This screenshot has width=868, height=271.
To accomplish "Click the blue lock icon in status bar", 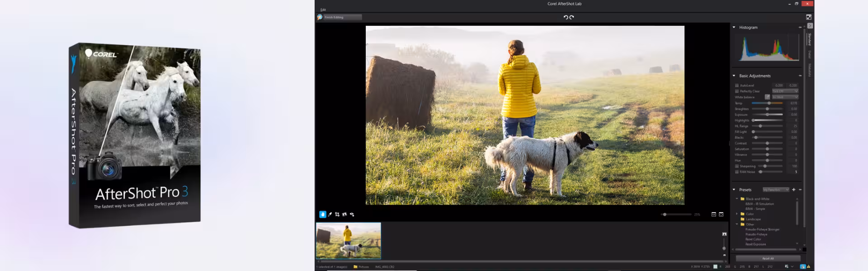I will (802, 266).
